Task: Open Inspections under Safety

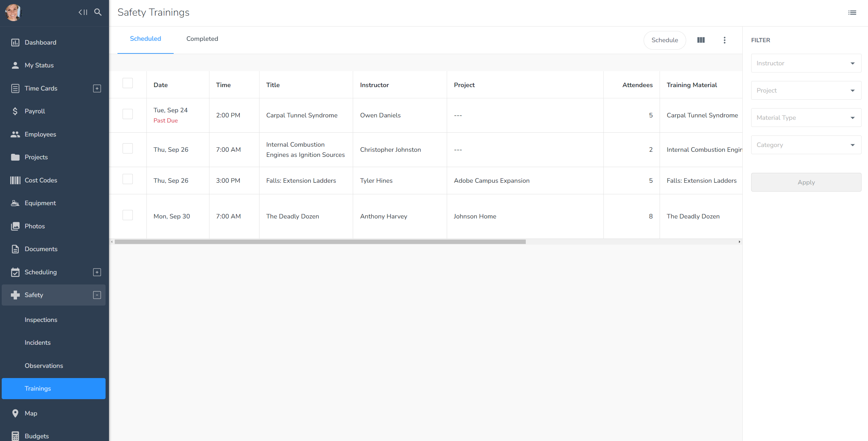Action: (x=41, y=320)
